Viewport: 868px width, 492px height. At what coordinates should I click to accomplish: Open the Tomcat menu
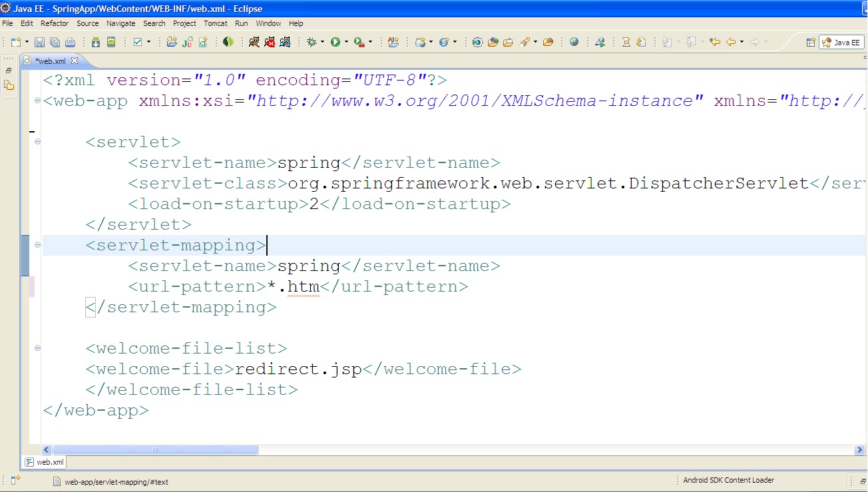tap(215, 23)
